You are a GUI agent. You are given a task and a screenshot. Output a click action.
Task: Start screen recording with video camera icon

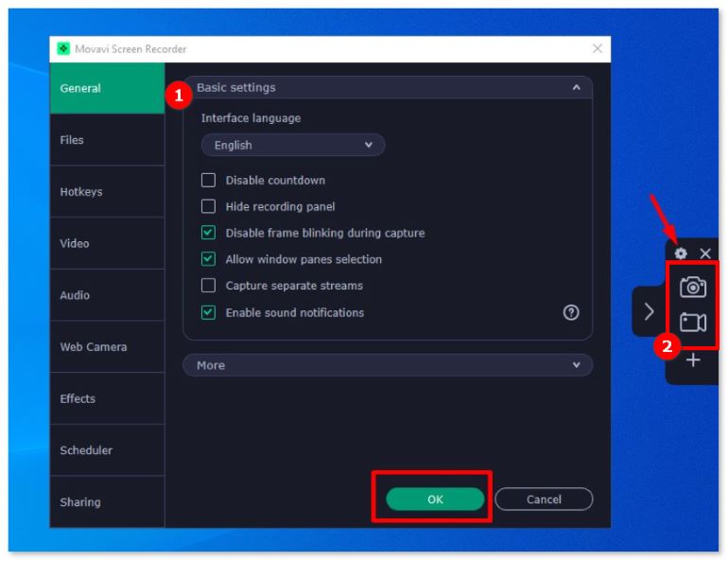tap(693, 322)
